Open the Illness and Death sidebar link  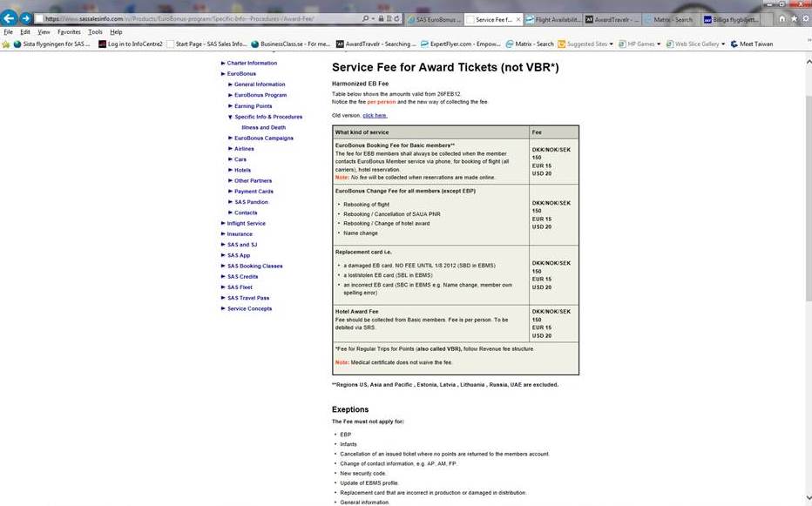point(263,127)
